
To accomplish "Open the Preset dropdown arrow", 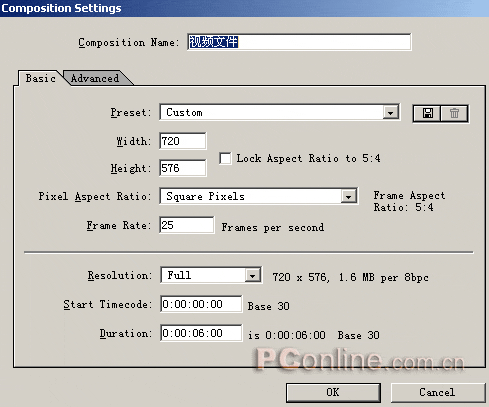I will click(x=390, y=113).
